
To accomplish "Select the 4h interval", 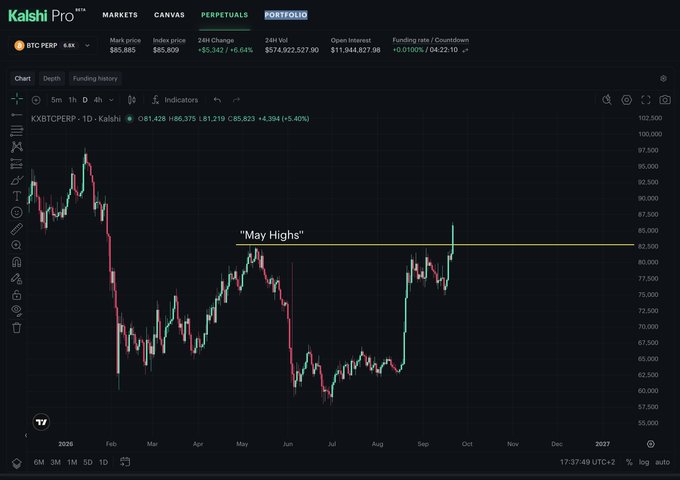I will [98, 100].
